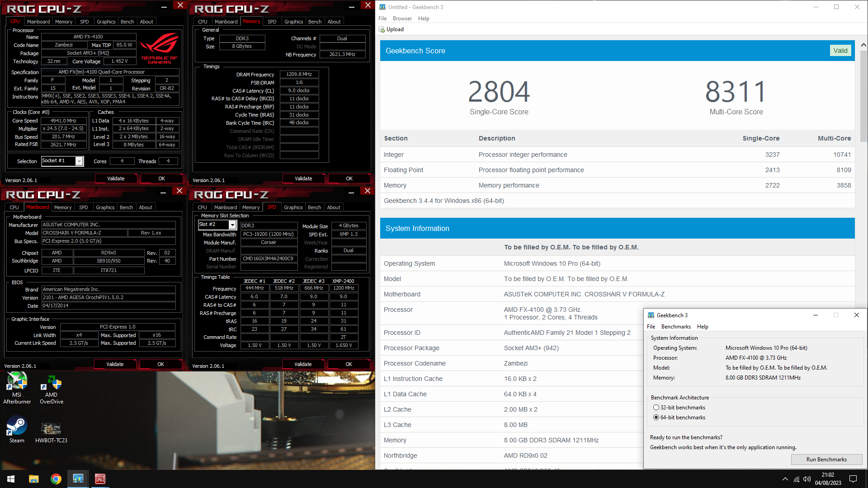The height and width of the screenshot is (488, 868).
Task: Open Help menu in Geekbench 3 dialog
Action: click(x=703, y=327)
